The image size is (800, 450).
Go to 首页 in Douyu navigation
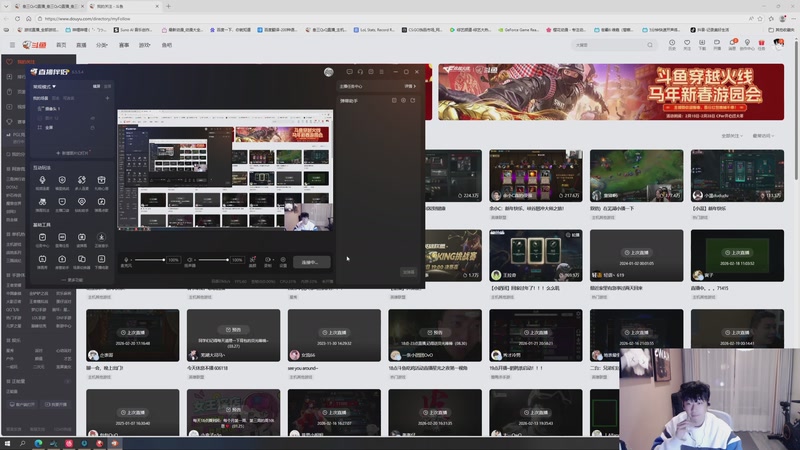point(61,45)
